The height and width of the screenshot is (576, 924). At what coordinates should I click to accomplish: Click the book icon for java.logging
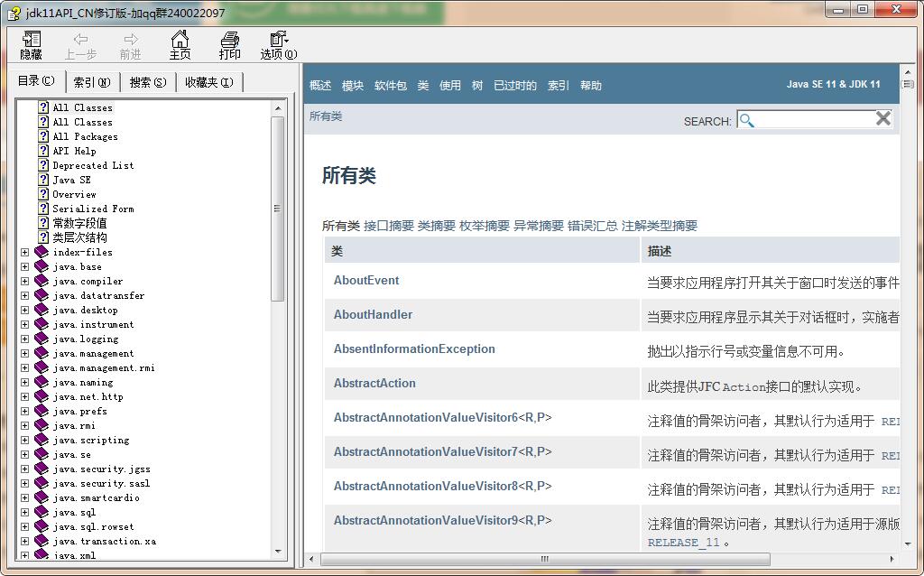tap(42, 339)
